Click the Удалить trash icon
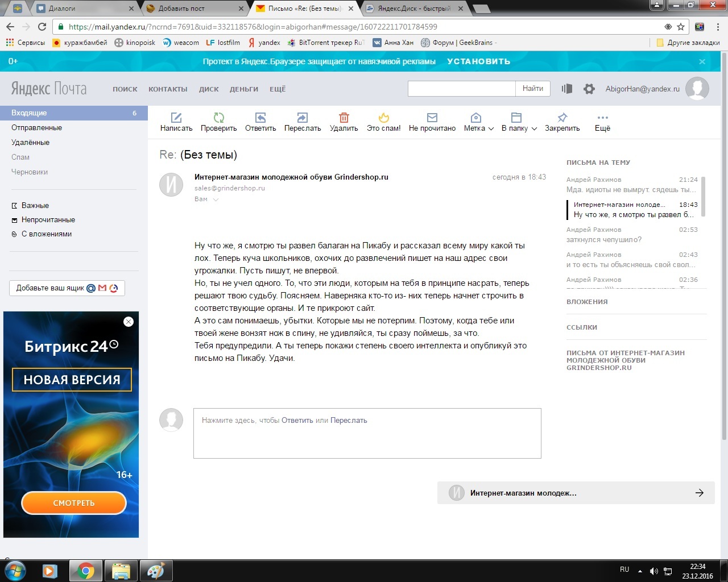 (344, 118)
